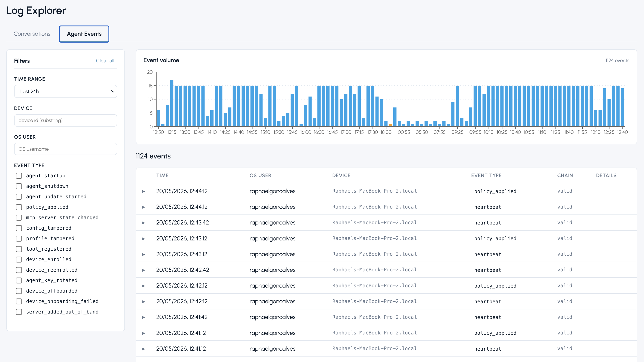The height and width of the screenshot is (362, 644).
Task: Check the device_enrolled checkbox
Action: tap(19, 260)
